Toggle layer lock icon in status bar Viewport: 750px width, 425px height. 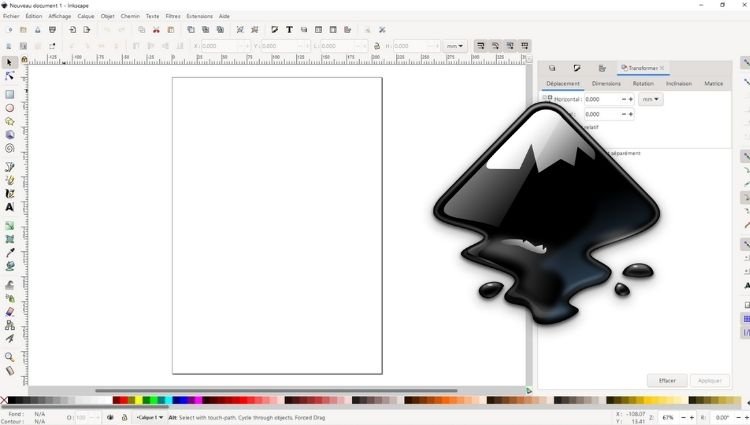(x=124, y=417)
